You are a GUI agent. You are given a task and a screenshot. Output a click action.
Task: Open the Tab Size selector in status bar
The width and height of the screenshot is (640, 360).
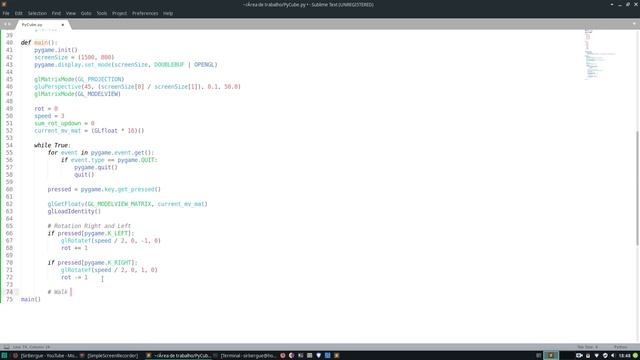pyautogui.click(x=587, y=347)
